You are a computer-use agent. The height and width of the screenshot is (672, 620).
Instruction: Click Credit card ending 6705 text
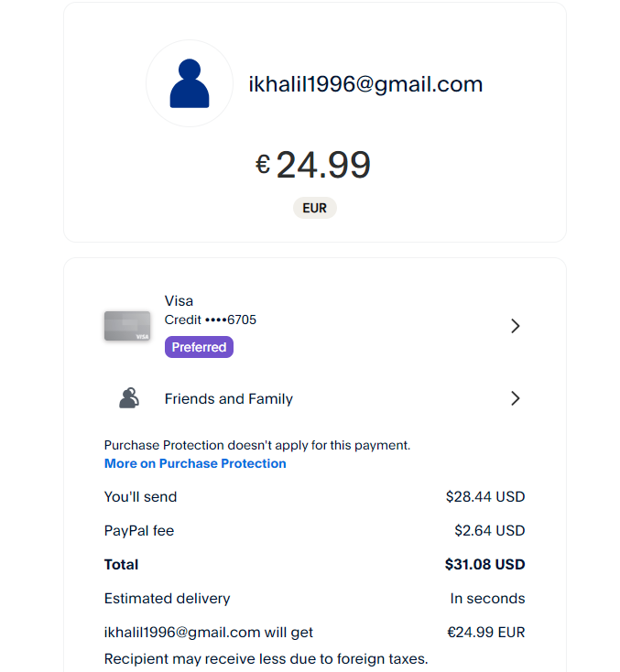211,320
